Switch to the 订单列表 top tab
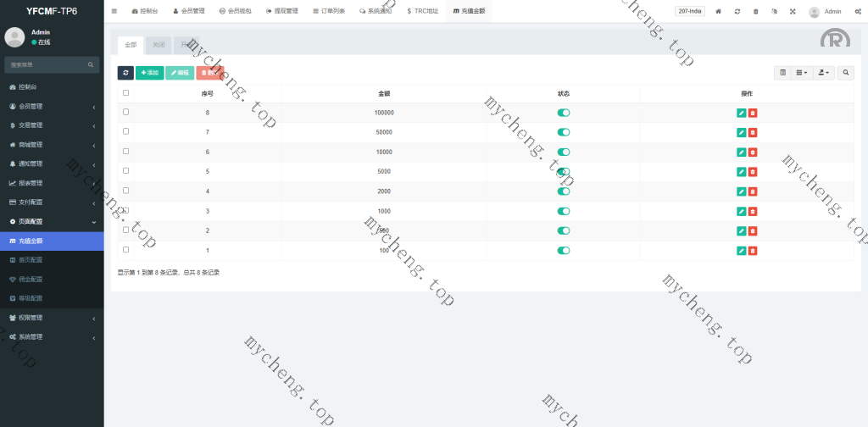This screenshot has width=868, height=427. (x=329, y=12)
